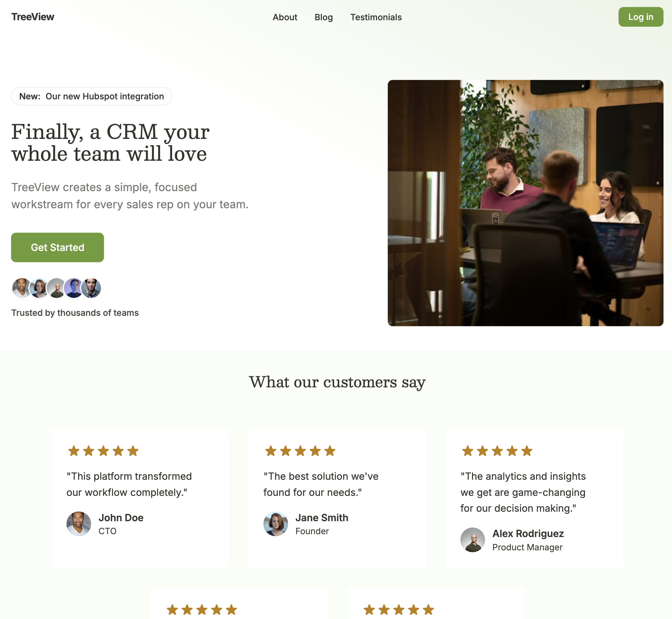This screenshot has height=619, width=672.
Task: Click Alex Rodriguez's profile picture
Action: coord(472,540)
